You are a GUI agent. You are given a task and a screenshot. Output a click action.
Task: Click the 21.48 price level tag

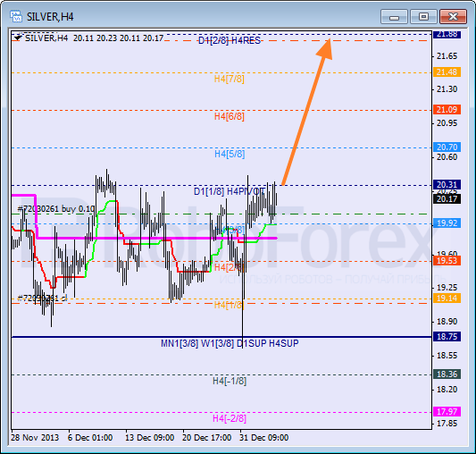[x=447, y=72]
